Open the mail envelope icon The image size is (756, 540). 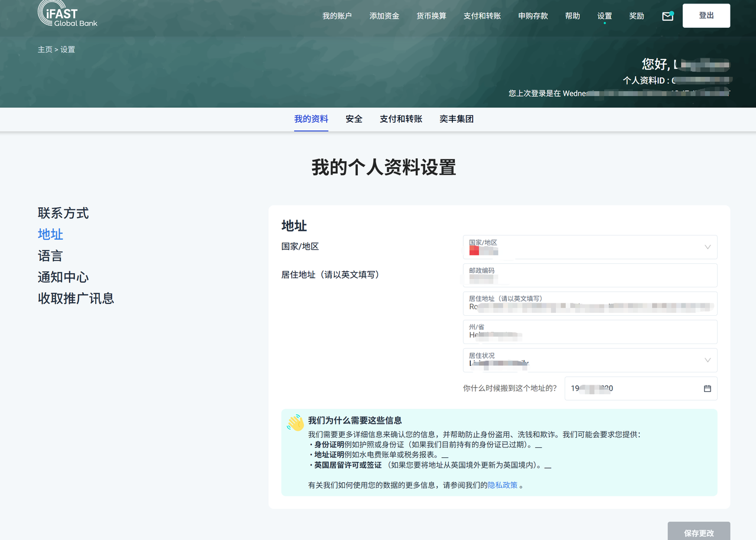667,16
